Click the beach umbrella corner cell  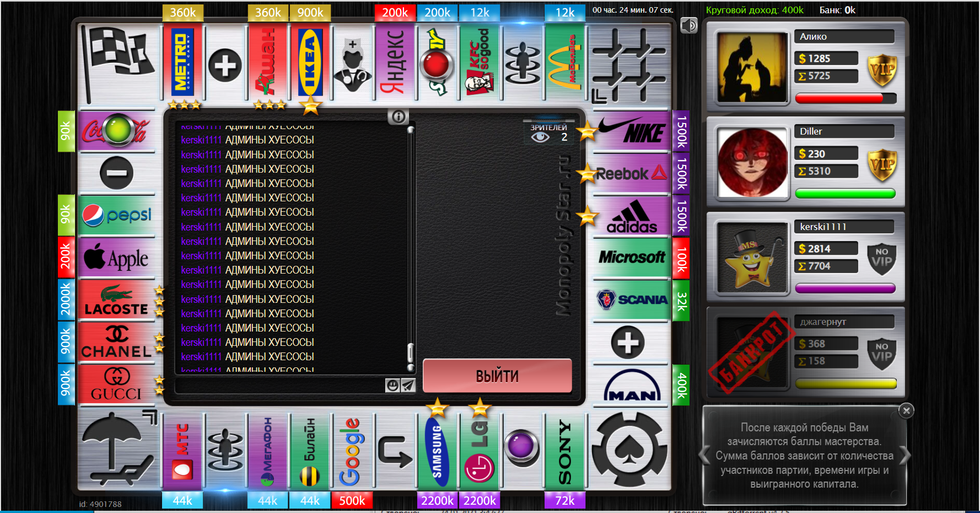[x=119, y=450]
